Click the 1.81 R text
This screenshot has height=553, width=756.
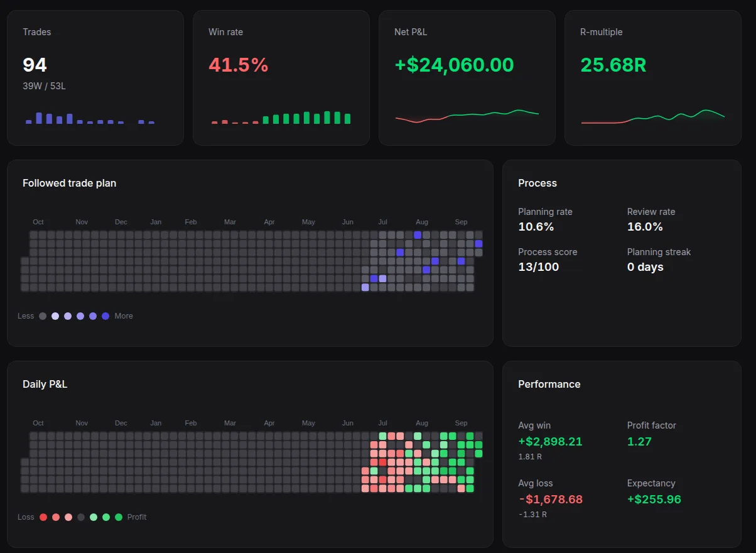click(529, 457)
